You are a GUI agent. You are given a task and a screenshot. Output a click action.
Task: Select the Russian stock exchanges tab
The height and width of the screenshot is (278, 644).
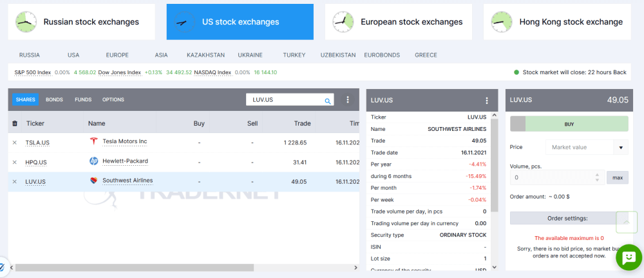pos(81,22)
